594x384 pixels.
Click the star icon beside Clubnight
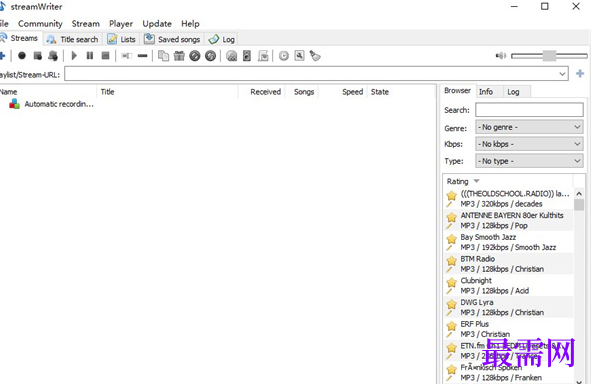point(452,283)
